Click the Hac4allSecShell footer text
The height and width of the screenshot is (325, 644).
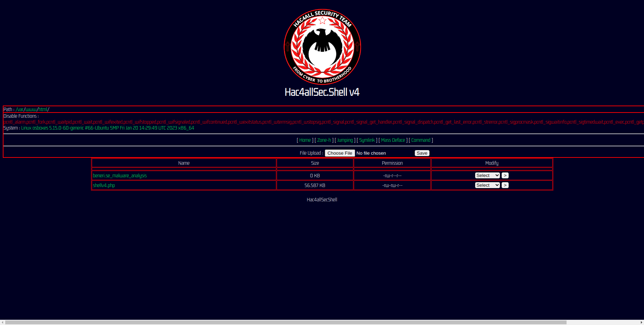click(322, 200)
